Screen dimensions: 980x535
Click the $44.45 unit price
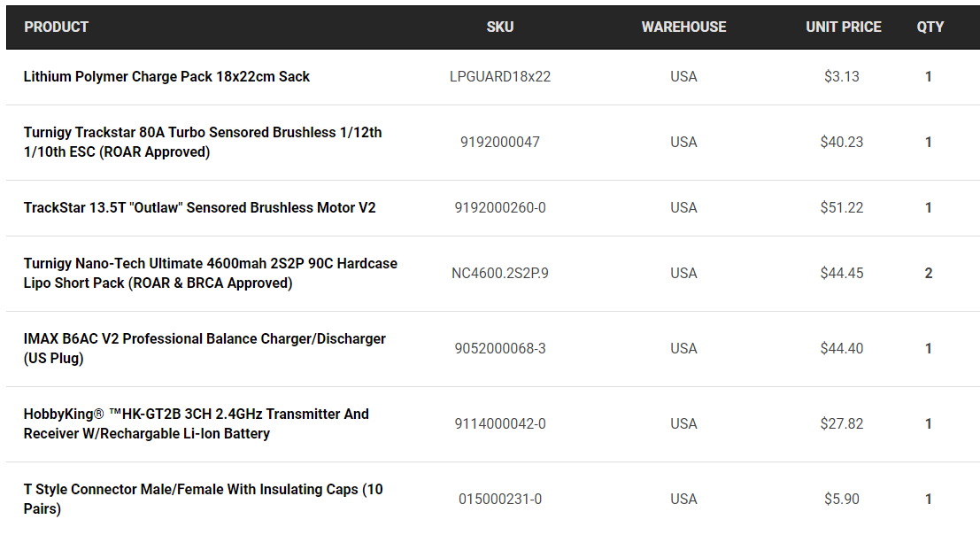click(842, 273)
